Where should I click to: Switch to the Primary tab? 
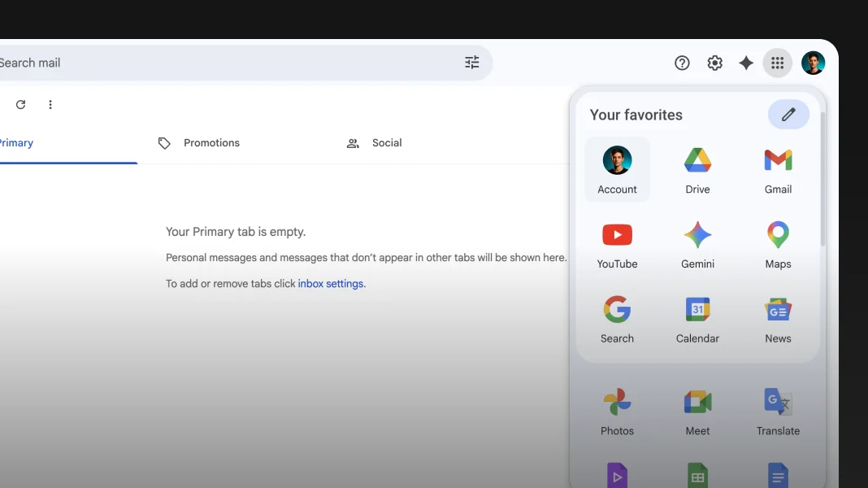(x=68, y=143)
